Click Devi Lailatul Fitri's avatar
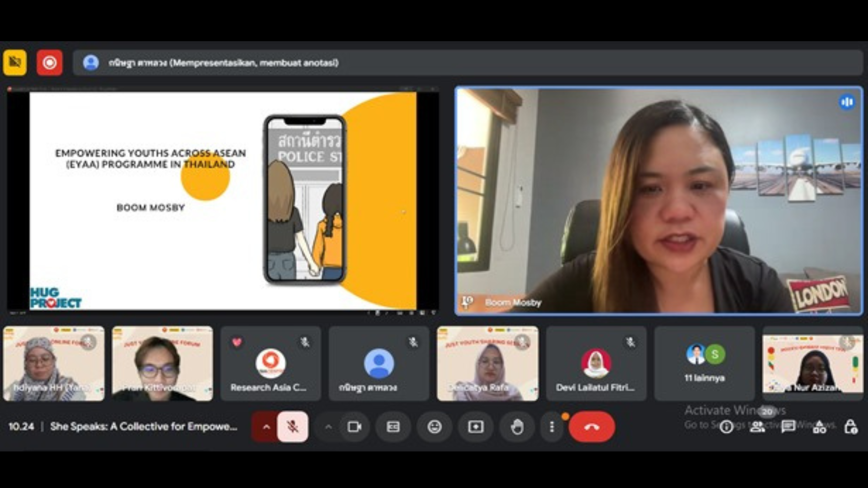Screen dimensions: 868x488 pos(596,363)
